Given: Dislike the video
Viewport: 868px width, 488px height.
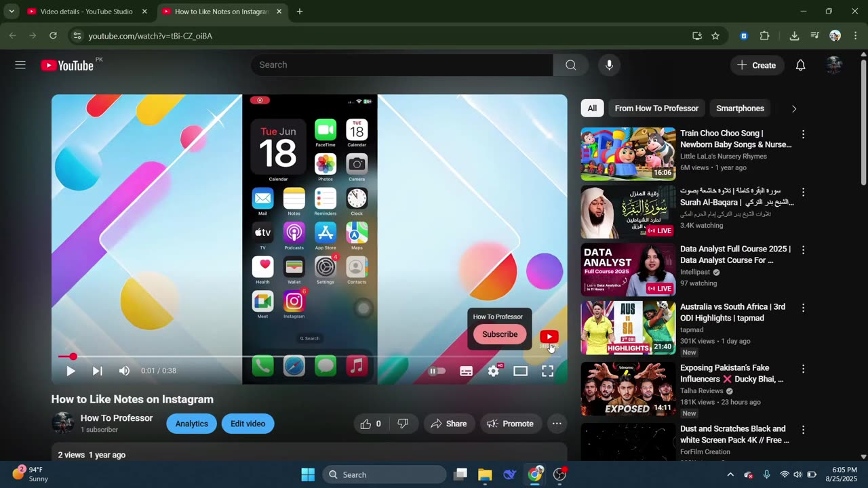Looking at the screenshot, I should [403, 424].
